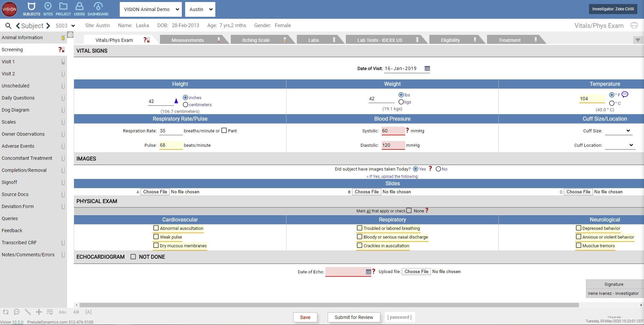Viewport: 644px width, 325px height.
Task: Click the refresh icon in bottom toolbar
Action: (x=6, y=312)
